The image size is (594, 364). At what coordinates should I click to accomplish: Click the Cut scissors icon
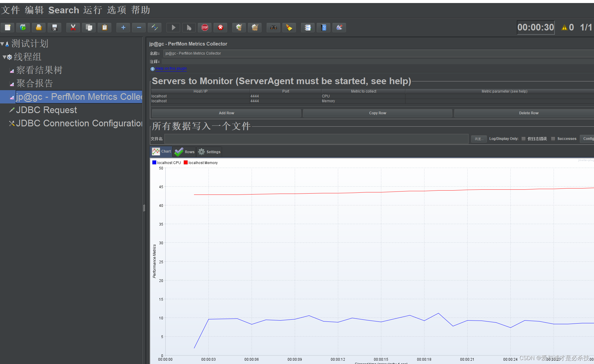(x=73, y=28)
